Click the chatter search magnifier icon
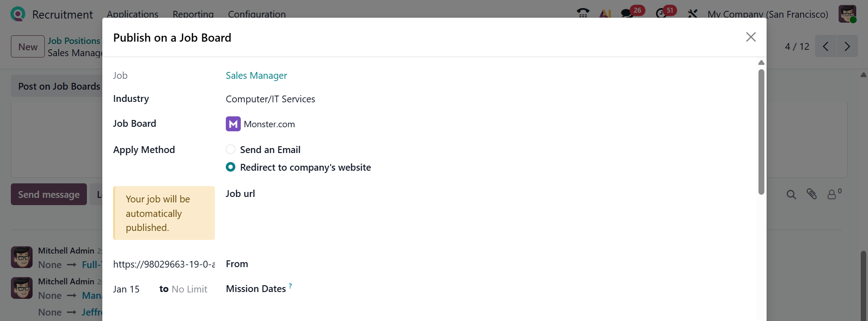The height and width of the screenshot is (321, 868). click(791, 195)
